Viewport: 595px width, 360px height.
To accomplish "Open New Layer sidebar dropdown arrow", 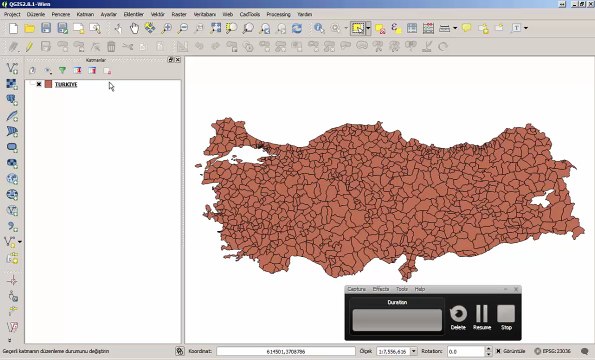I will pyautogui.click(x=20, y=242).
